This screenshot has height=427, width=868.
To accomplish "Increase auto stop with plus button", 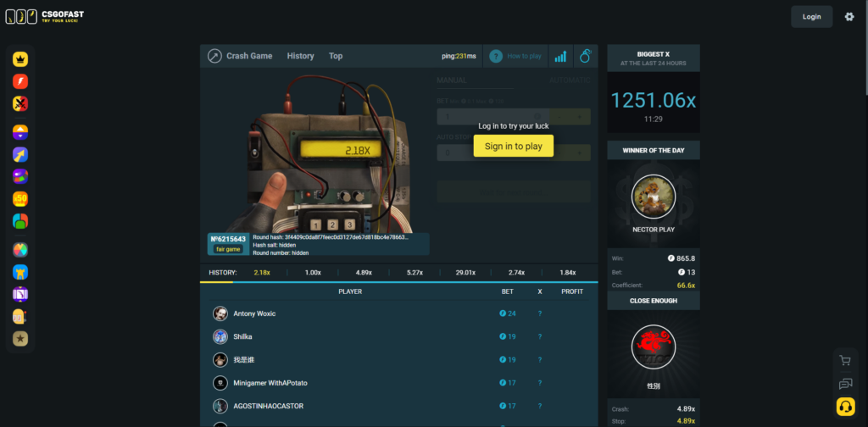I will [580, 152].
